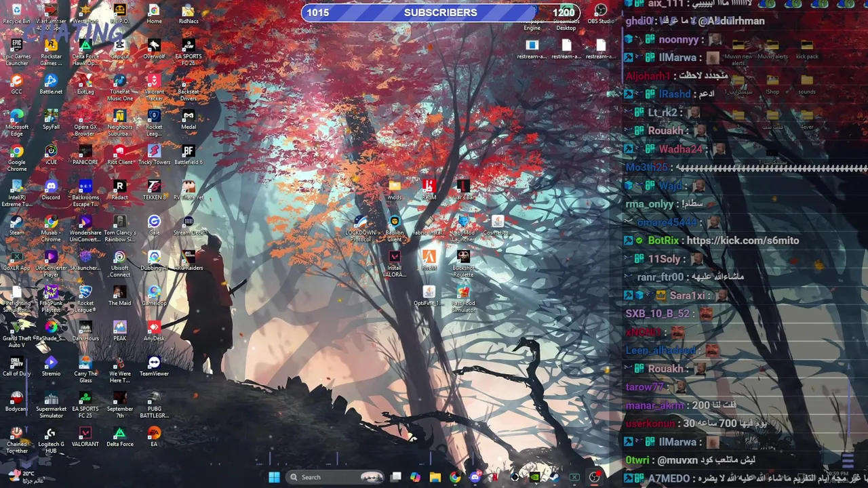Open weather widget showing 20°C
The width and height of the screenshot is (868, 488).
24,477
